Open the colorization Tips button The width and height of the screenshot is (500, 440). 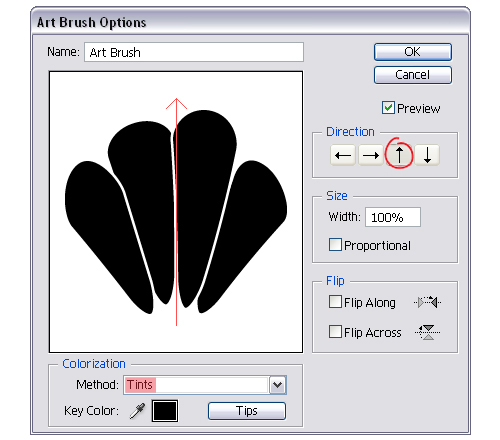coord(247,411)
